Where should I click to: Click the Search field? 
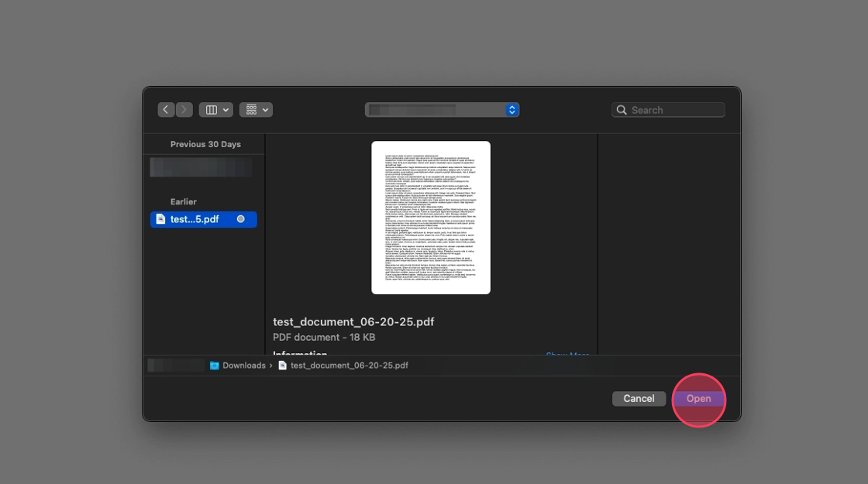[x=668, y=110]
